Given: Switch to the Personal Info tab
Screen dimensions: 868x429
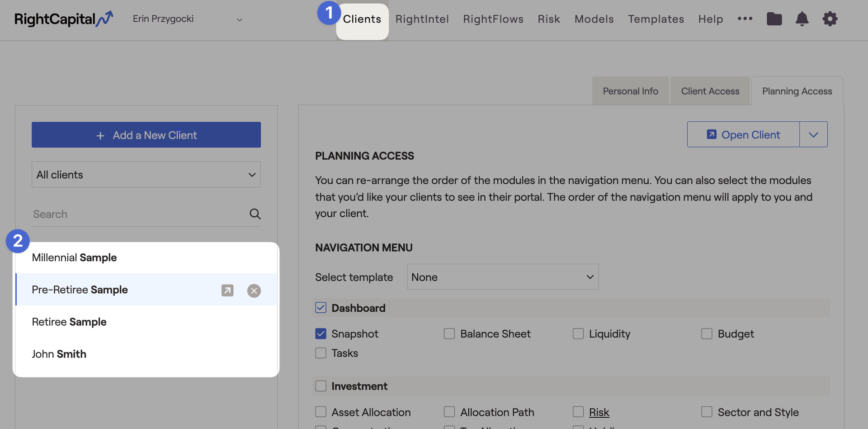Looking at the screenshot, I should (x=631, y=91).
